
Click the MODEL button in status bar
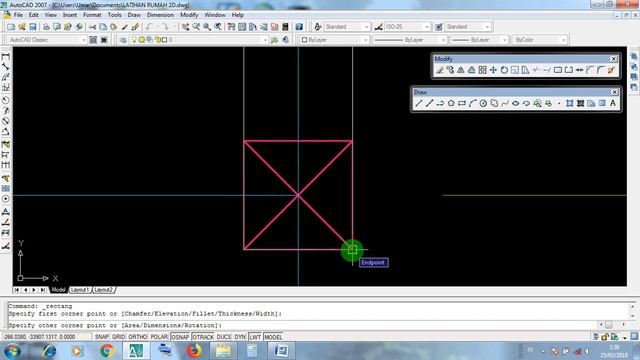[273, 337]
